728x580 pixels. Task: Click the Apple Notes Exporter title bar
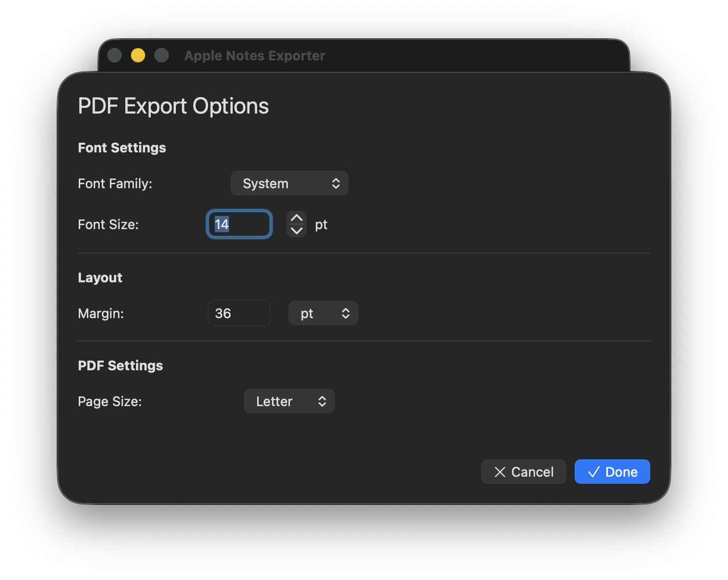tap(254, 56)
